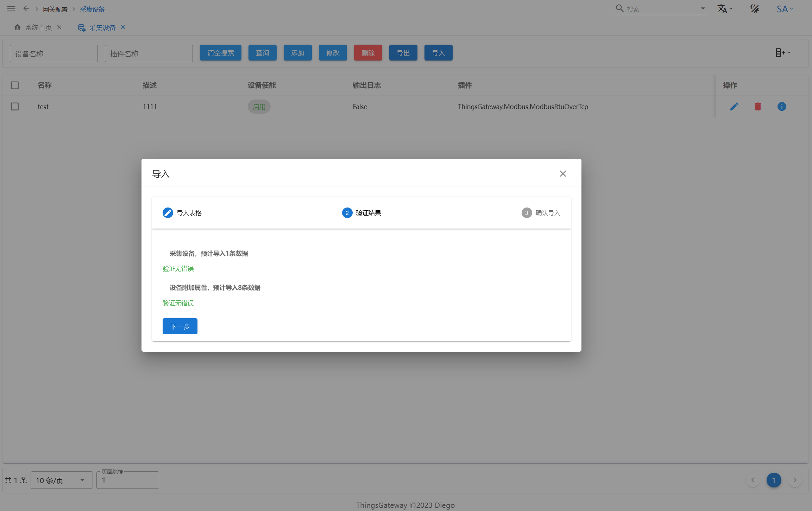Close the 系统首页 tab with X
Viewport: 812px width, 511px height.
click(59, 27)
